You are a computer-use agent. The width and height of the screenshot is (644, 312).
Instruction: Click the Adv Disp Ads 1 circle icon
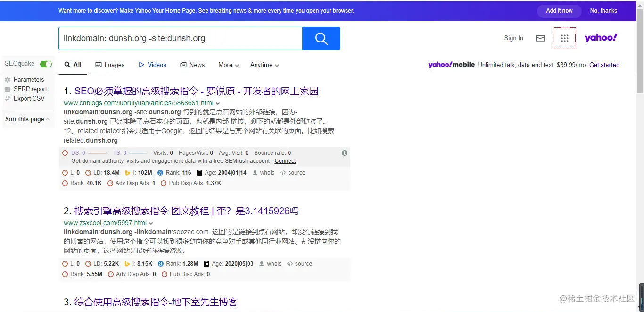click(110, 183)
